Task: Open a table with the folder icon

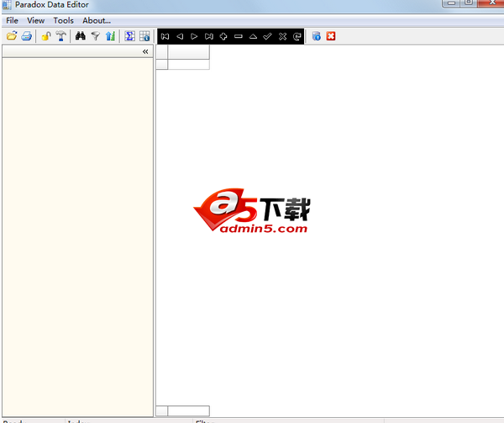Action: 12,35
